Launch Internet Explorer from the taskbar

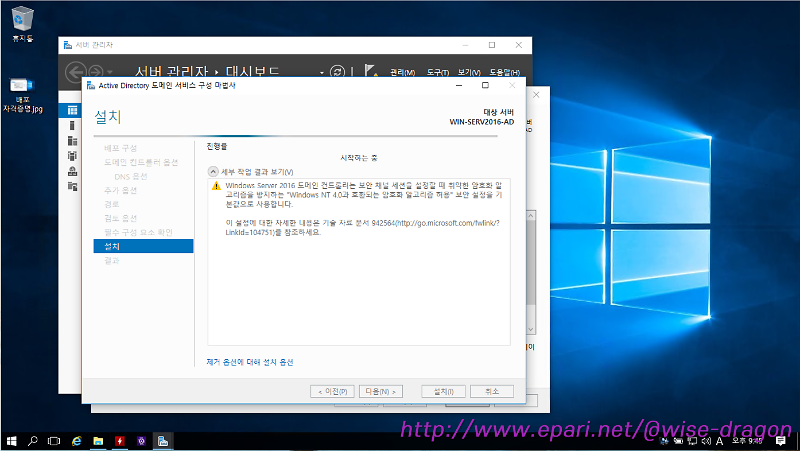pyautogui.click(x=77, y=441)
